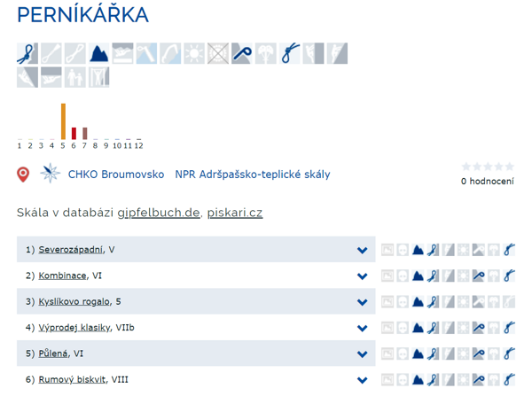Viewport: 532px width, 396px height.
Task: Expand the Kyslíkovo rogalo route chevron
Action: pyautogui.click(x=362, y=302)
